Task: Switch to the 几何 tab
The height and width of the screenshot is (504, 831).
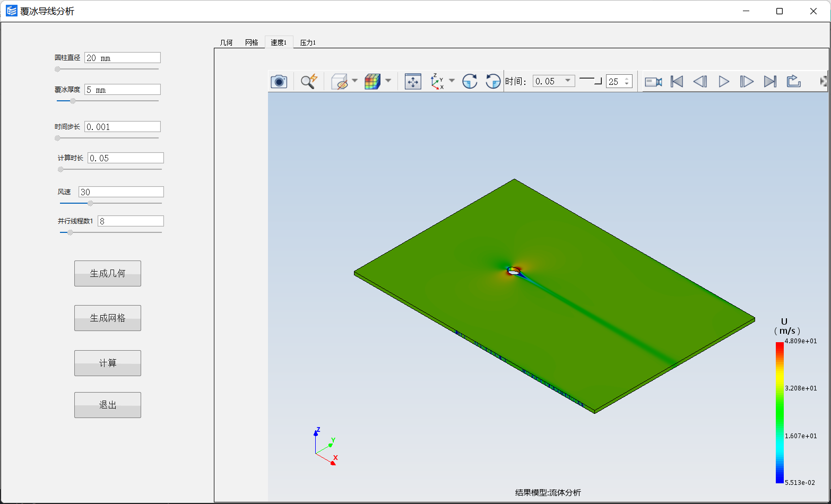Action: tap(227, 42)
